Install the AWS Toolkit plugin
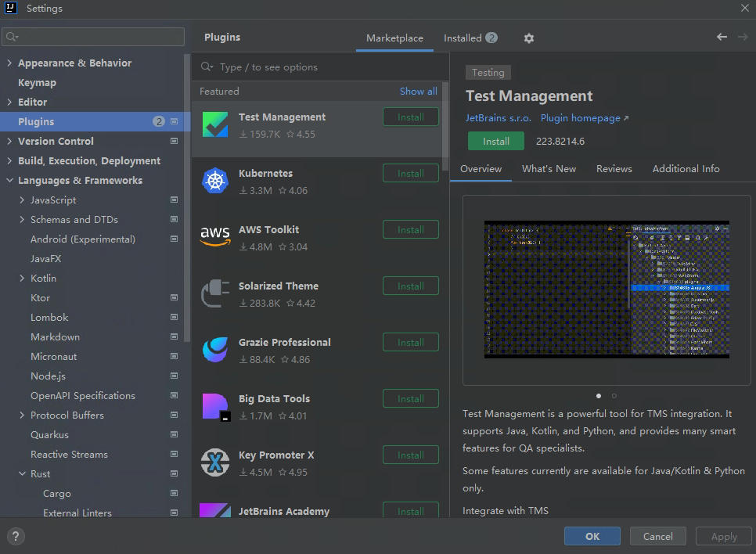This screenshot has width=756, height=554. coord(411,229)
